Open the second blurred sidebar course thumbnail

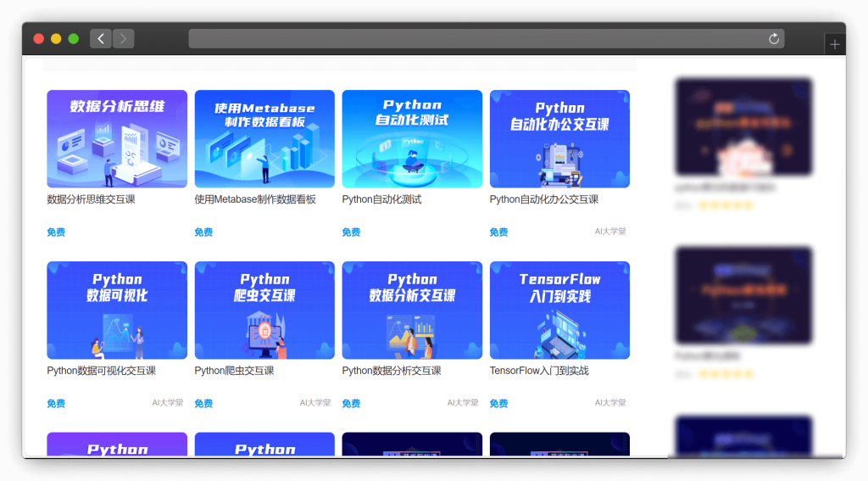(743, 295)
